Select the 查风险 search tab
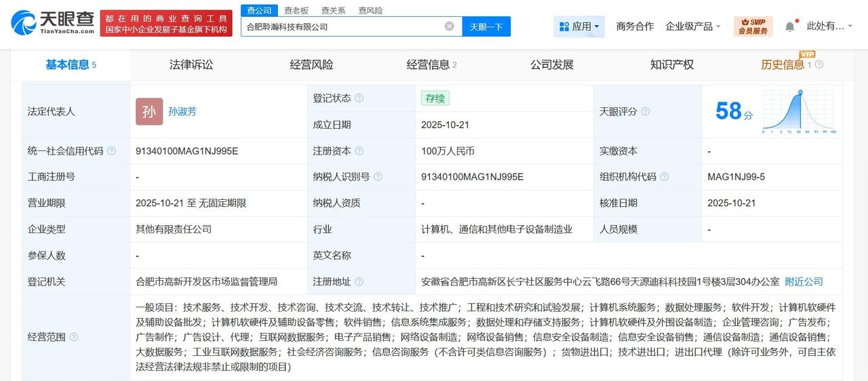The image size is (868, 381). click(371, 10)
